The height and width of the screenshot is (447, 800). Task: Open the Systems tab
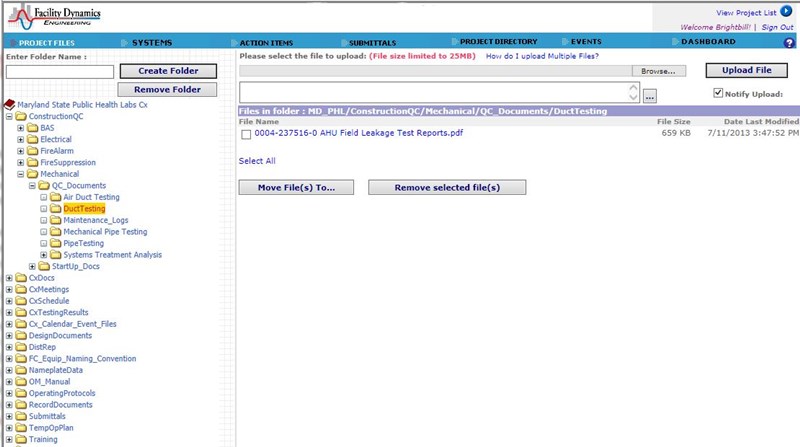click(152, 42)
